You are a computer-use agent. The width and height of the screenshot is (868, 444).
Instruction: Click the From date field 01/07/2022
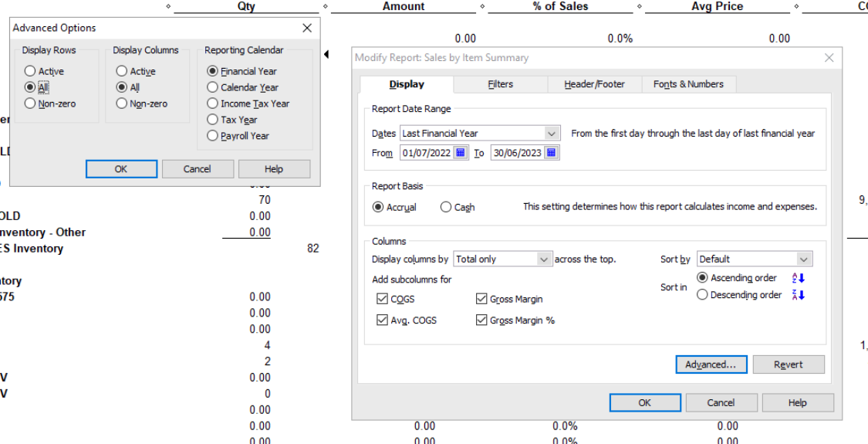427,152
